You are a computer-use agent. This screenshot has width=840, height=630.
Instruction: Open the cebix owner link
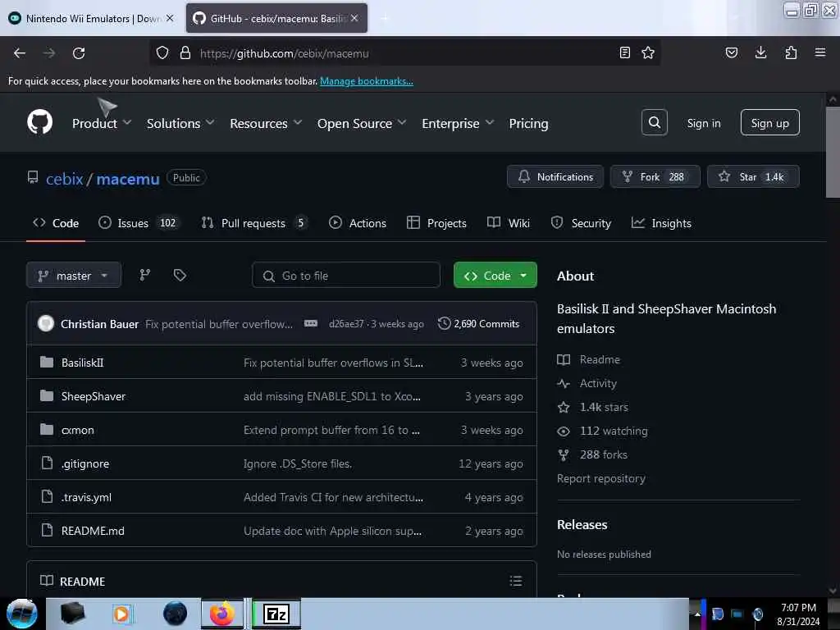[64, 178]
